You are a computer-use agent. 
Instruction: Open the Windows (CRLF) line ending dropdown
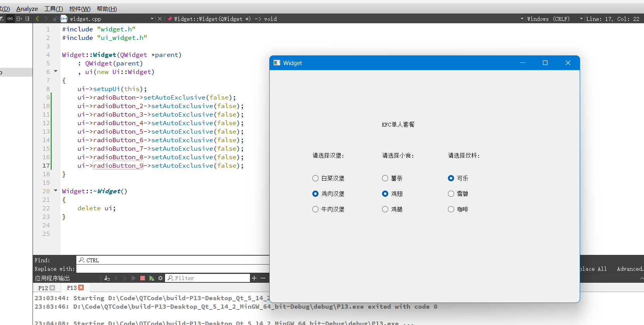[x=581, y=19]
